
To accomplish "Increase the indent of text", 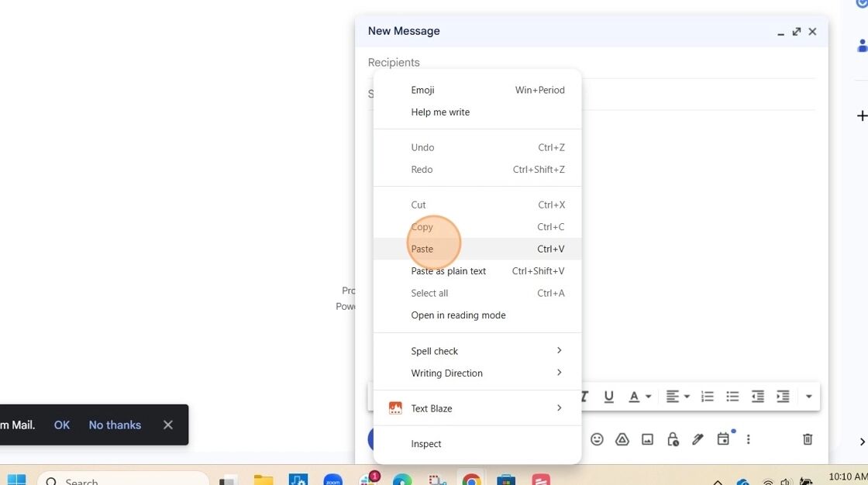I will 783,397.
